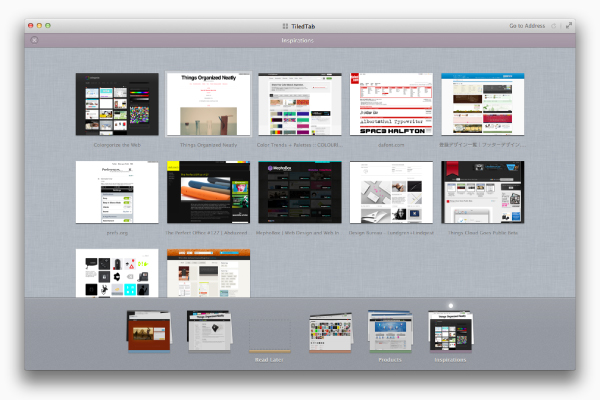Click the bookmark star icon in title bar
Viewport: 600px width, 400px height.
(554, 24)
